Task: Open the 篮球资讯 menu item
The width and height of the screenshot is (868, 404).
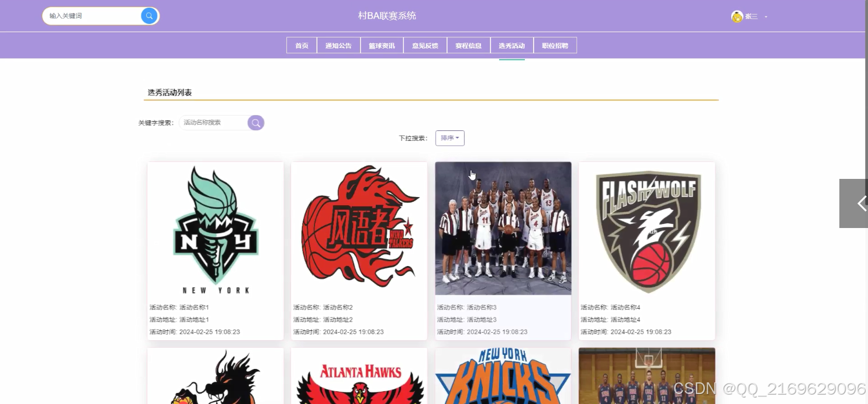Action: click(382, 46)
